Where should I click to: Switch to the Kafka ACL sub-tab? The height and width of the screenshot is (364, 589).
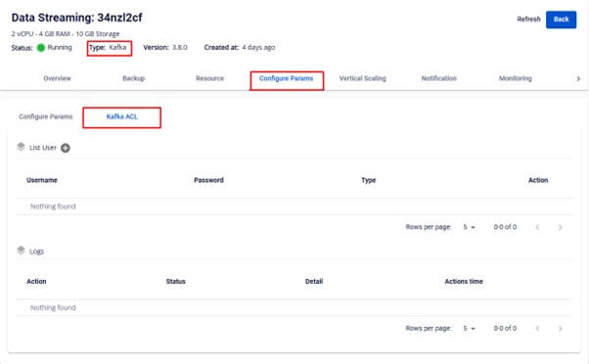122,116
